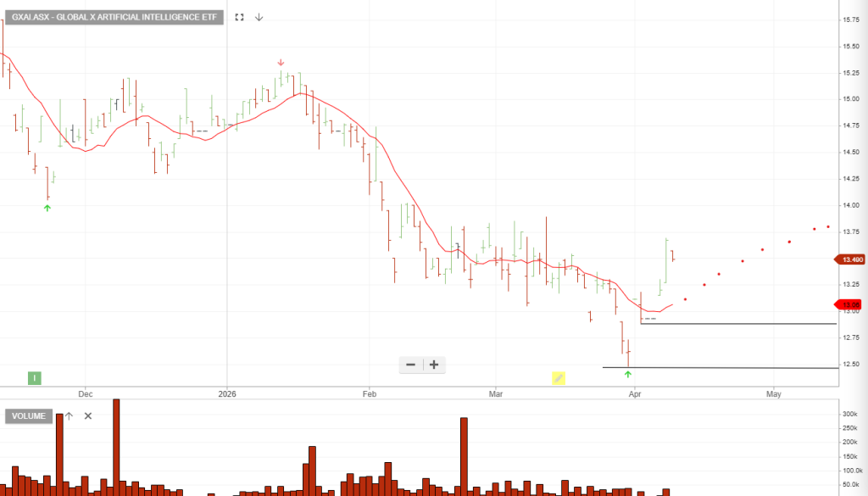Click the red moving average price tag

850,304
